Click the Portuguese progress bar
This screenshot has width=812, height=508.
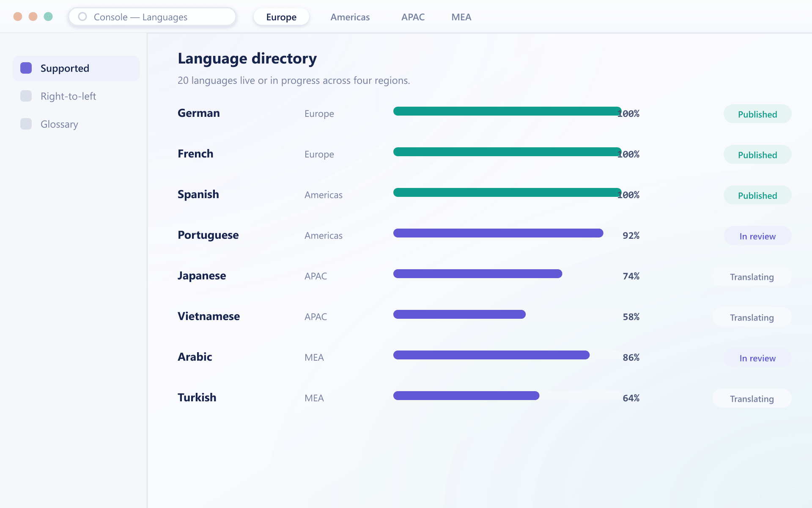pyautogui.click(x=498, y=233)
